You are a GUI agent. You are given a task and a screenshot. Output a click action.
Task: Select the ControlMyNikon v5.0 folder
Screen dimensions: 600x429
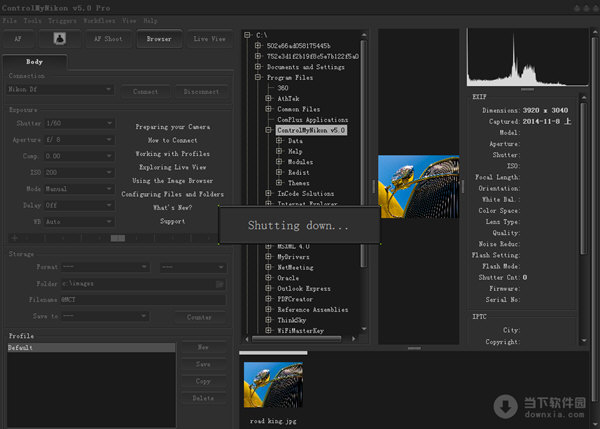(x=311, y=130)
